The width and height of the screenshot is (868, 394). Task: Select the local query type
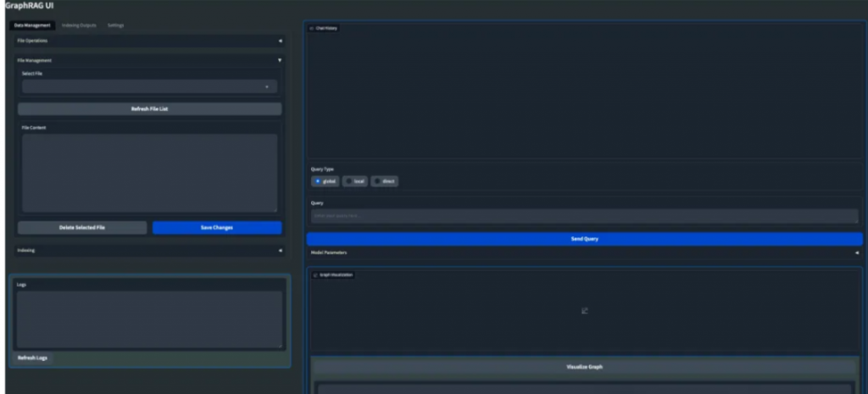click(x=355, y=181)
